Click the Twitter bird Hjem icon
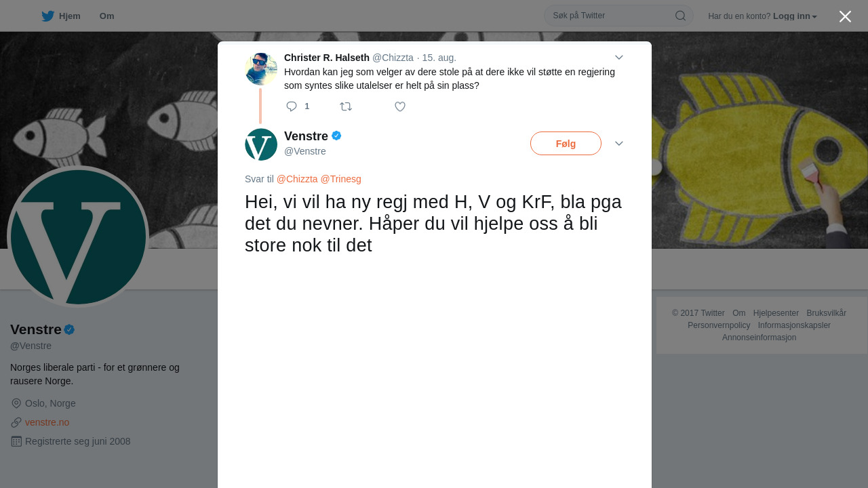 click(47, 16)
